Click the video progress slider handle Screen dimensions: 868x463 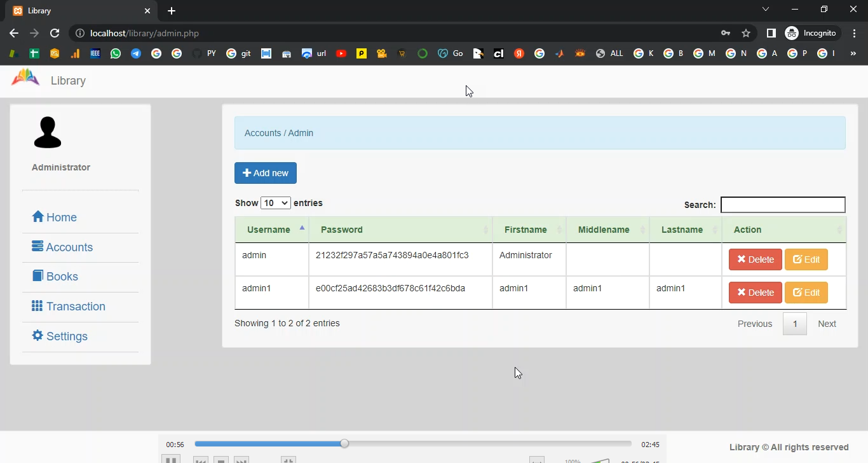coord(344,443)
